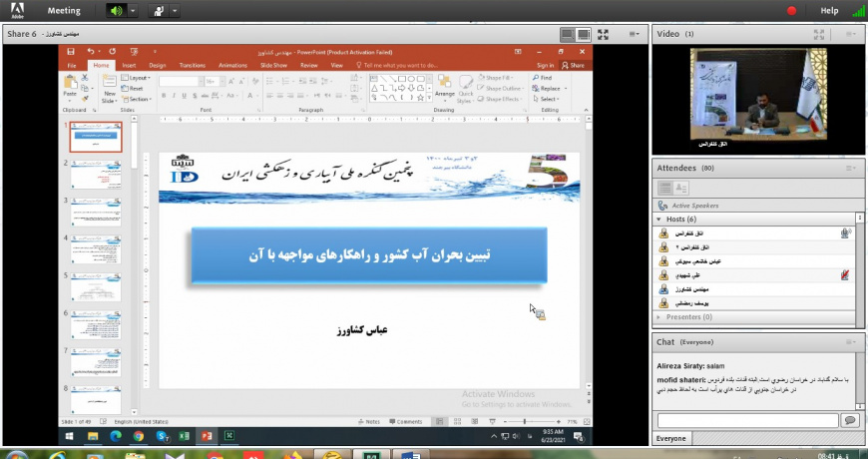Click the New Slide icon
The image size is (868, 459).
pyautogui.click(x=110, y=82)
